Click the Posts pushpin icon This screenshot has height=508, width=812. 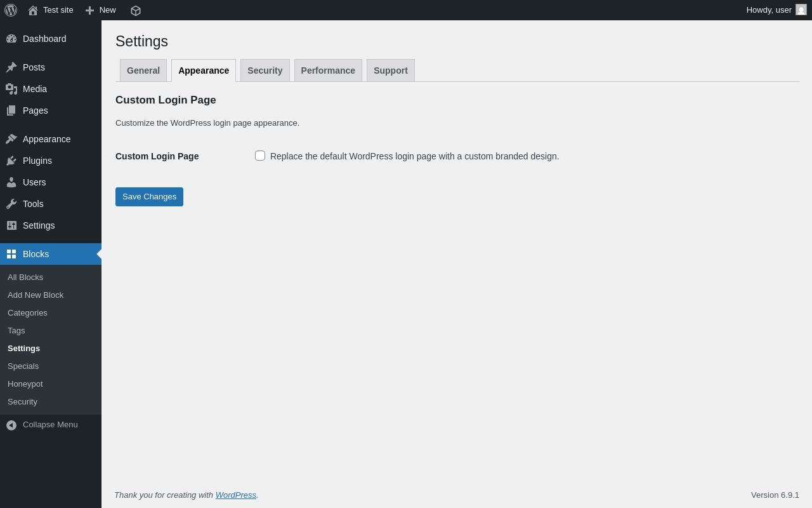[11, 67]
